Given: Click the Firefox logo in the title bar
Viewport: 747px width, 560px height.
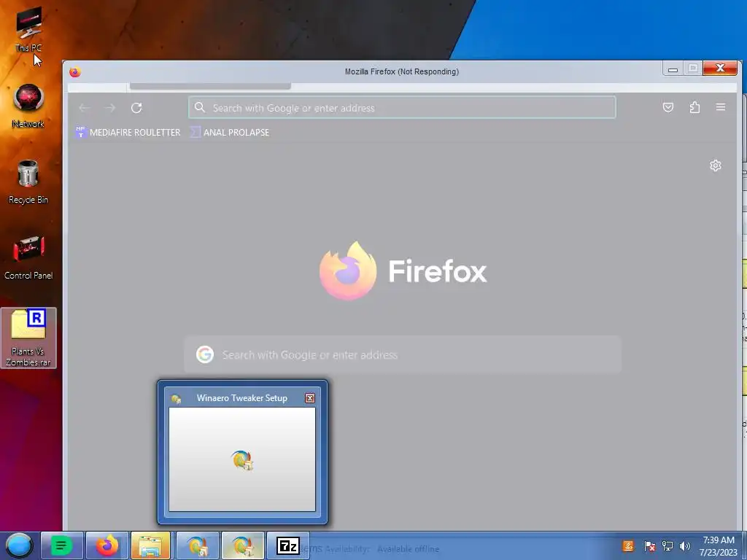Looking at the screenshot, I should click(x=75, y=72).
